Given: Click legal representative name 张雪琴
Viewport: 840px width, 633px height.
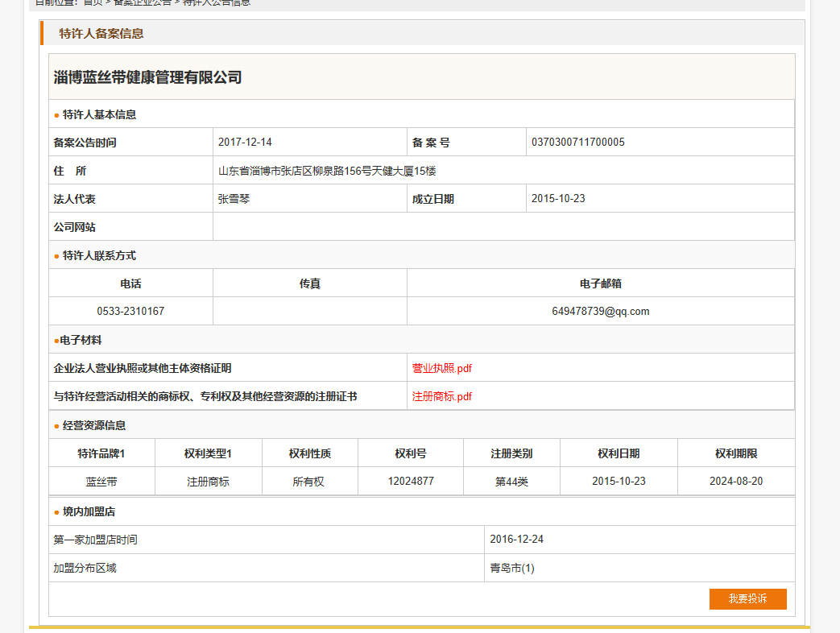Looking at the screenshot, I should 234,199.
